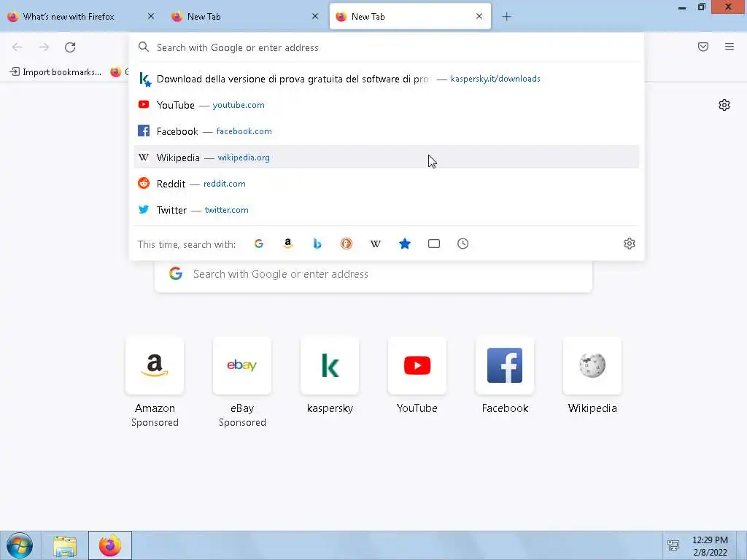747x560 pixels.
Task: Open the YouTube shortcut tile
Action: (x=417, y=366)
